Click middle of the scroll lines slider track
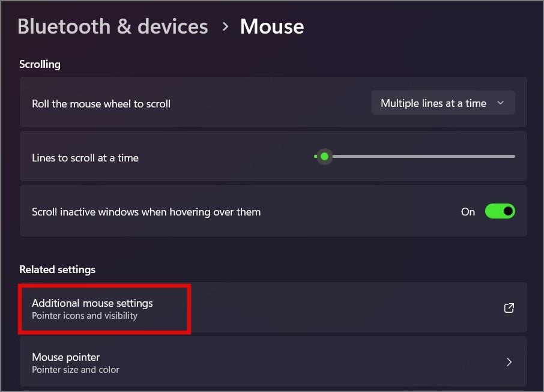Screen dimensions: 544x392 (x=414, y=157)
